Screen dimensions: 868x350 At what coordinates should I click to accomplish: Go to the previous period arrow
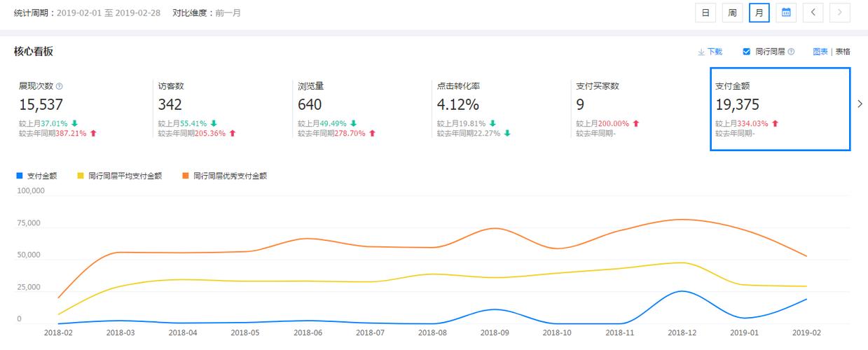click(813, 13)
